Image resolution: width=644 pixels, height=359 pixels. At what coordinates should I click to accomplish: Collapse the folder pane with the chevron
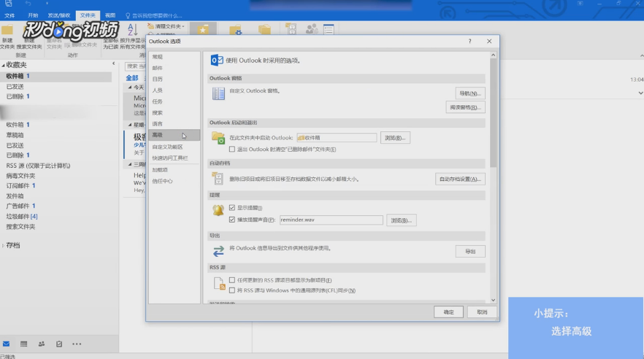[114, 63]
